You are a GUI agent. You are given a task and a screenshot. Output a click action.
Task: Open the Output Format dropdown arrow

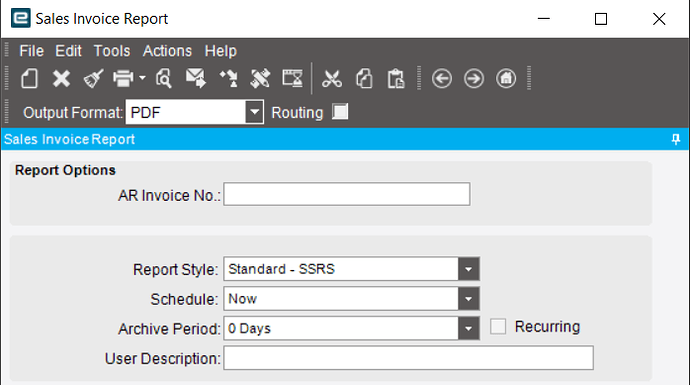[254, 112]
